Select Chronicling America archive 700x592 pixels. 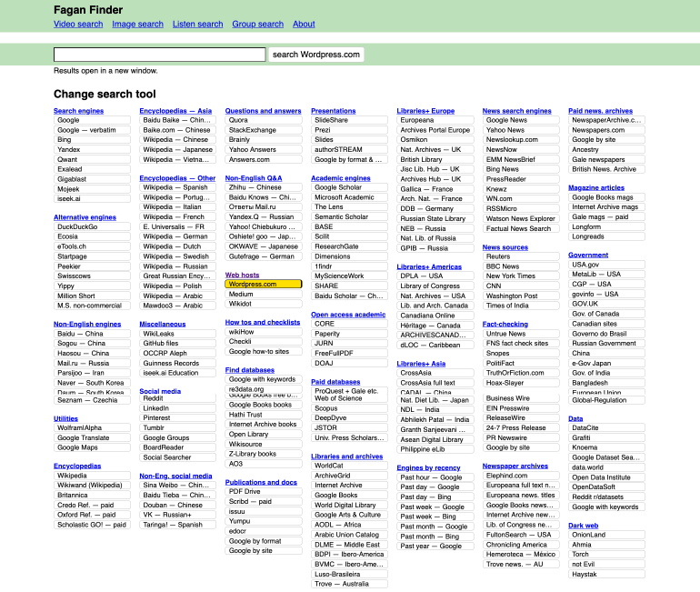click(521, 545)
